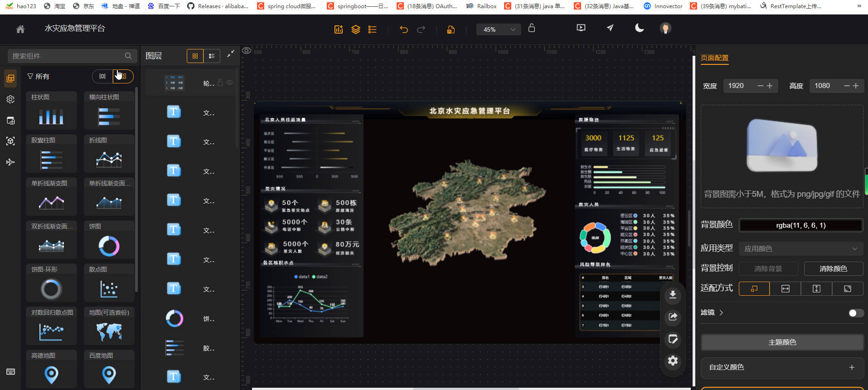Switch component list to single-column view
The height and width of the screenshot is (390, 868).
[102, 76]
